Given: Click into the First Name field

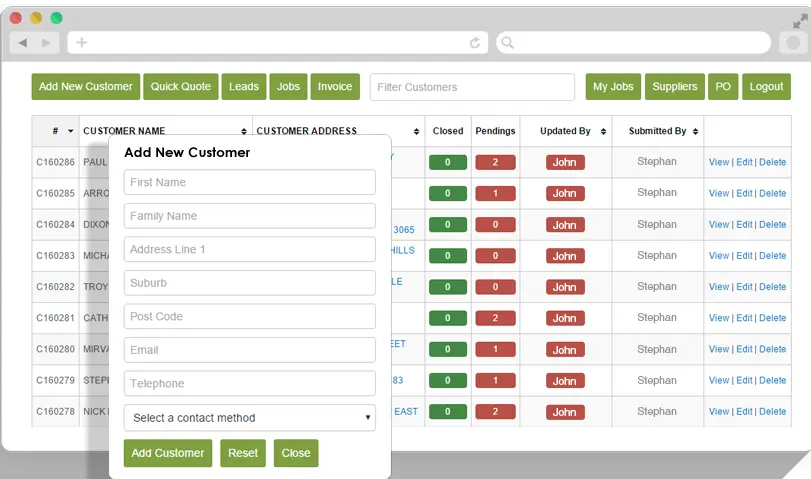Looking at the screenshot, I should tap(249, 182).
